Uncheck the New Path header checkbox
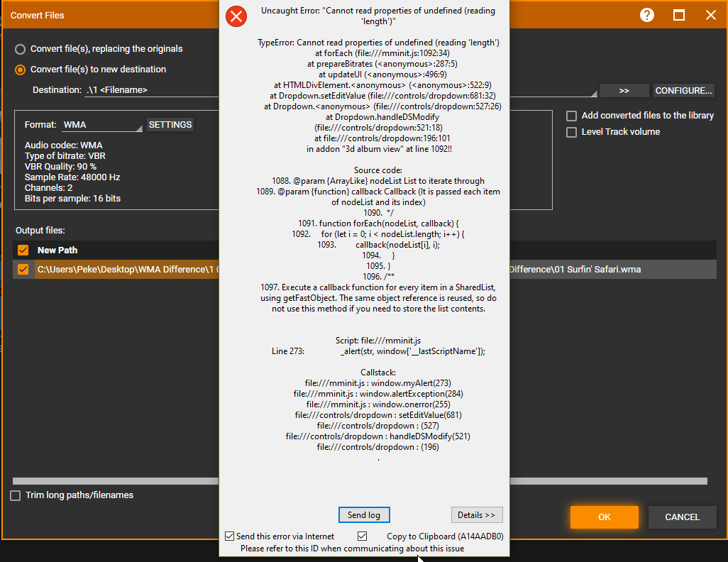 pyautogui.click(x=23, y=250)
